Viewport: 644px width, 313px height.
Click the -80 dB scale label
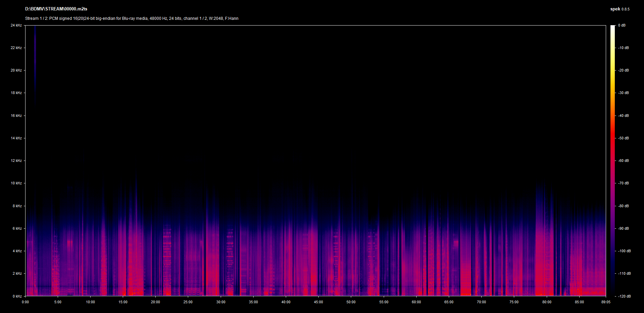(x=623, y=206)
